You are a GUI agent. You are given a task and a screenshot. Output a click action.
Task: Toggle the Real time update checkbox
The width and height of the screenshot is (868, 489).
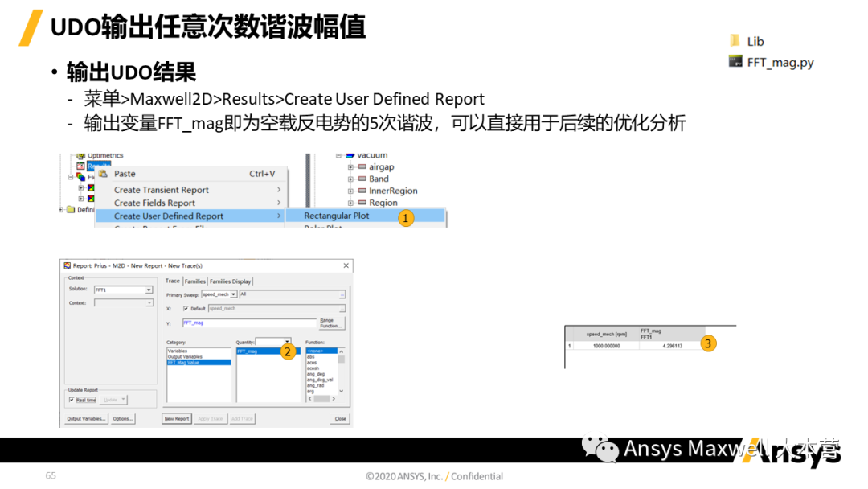coord(72,400)
